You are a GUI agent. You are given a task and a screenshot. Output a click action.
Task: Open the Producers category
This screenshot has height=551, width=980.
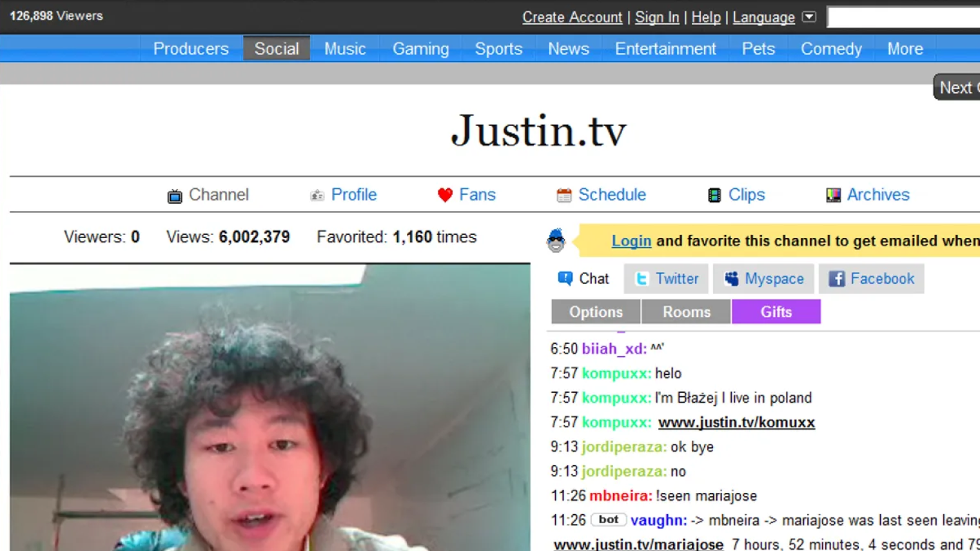click(x=191, y=48)
